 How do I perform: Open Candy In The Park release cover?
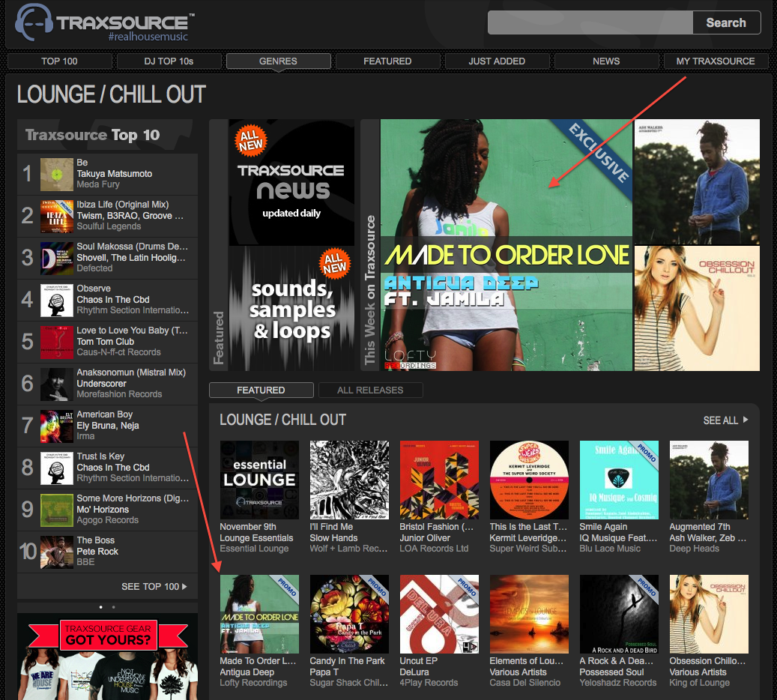[x=349, y=615]
